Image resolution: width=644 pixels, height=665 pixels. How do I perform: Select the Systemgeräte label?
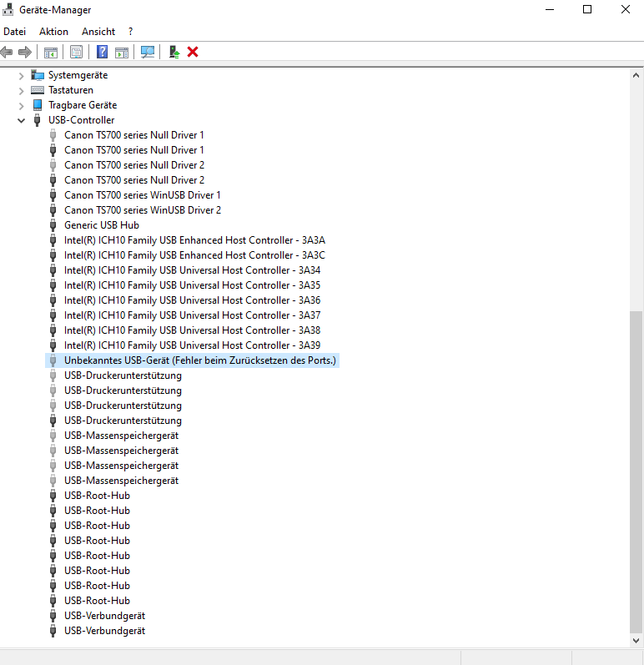(x=78, y=75)
